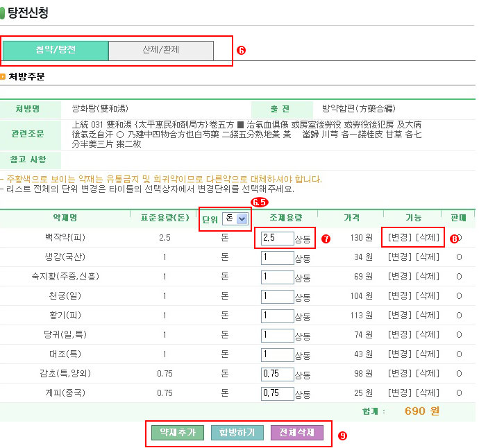Switch to the 산제/환제 tab
Image resolution: width=479 pixels, height=448 pixels.
(x=160, y=51)
